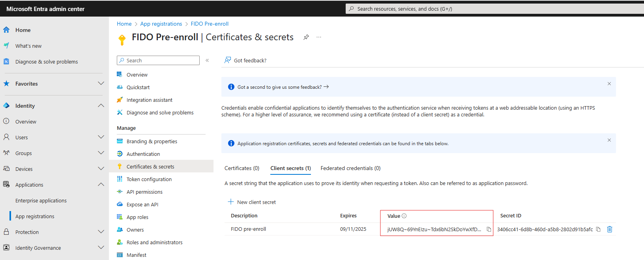This screenshot has height=260, width=644.
Task: Click the Expose an API icon
Action: 120,204
